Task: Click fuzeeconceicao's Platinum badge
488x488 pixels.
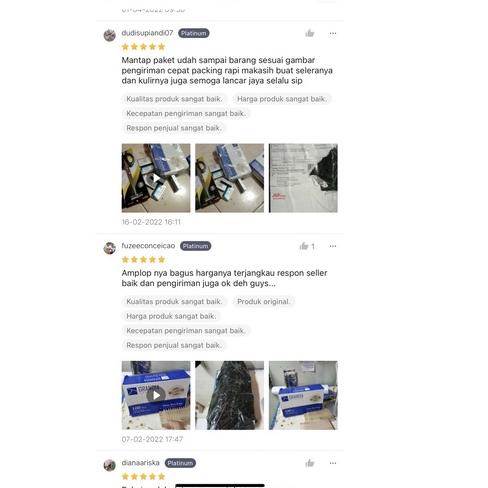Action: pos(196,246)
